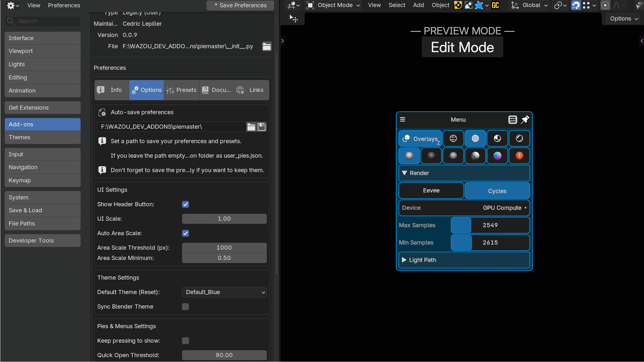644x362 pixels.
Task: Toggle the snapping magnet icon
Action: point(576,5)
